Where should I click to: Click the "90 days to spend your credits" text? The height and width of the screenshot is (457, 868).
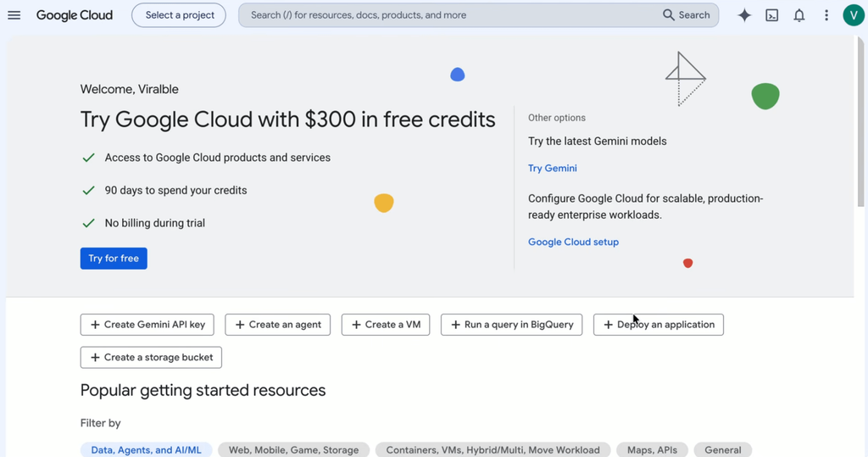[175, 191]
